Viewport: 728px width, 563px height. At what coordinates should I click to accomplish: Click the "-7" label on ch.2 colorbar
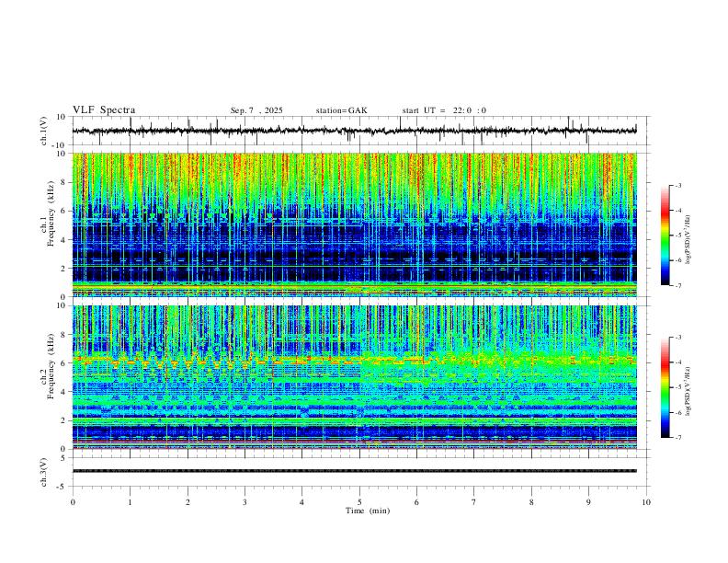click(677, 438)
